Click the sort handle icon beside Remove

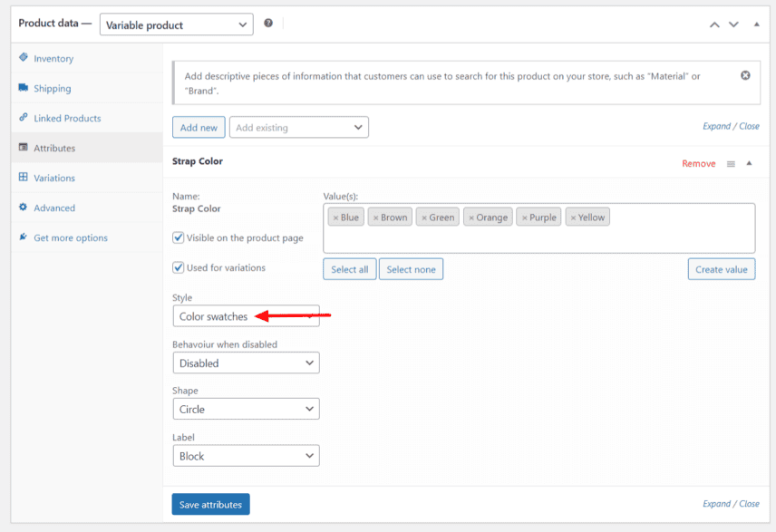click(731, 163)
